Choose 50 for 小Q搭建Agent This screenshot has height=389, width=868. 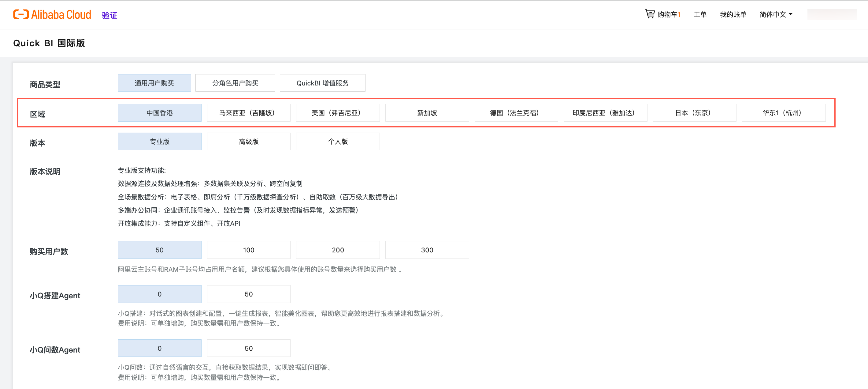[248, 294]
